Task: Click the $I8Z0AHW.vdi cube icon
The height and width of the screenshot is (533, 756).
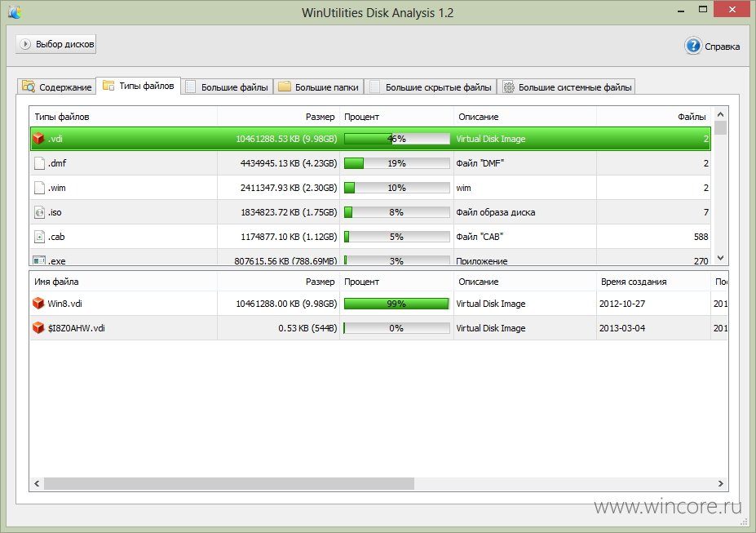Action: tap(38, 328)
